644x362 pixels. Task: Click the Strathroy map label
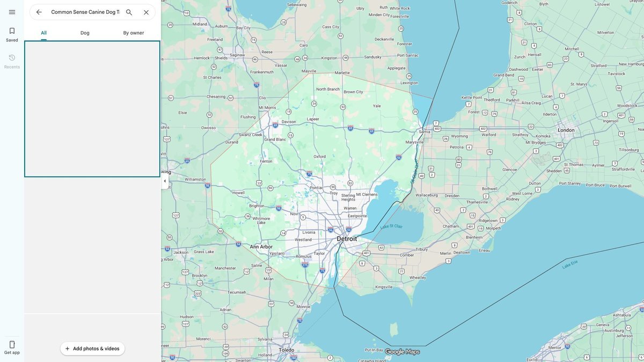click(x=520, y=135)
